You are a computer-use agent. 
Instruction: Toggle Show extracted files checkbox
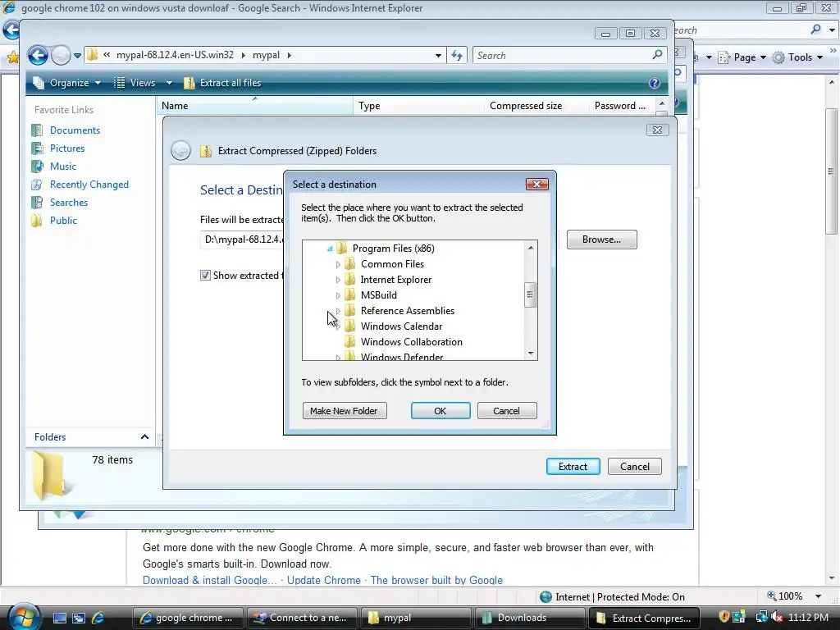[x=205, y=276]
